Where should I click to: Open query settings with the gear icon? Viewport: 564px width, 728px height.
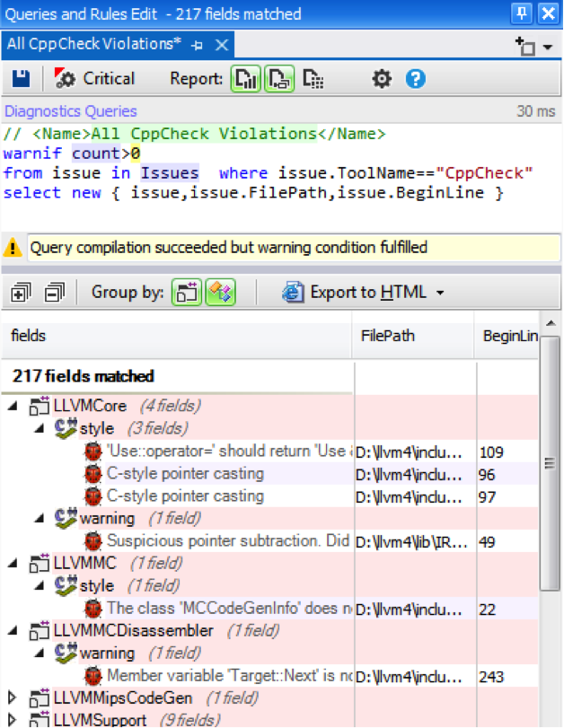tap(382, 78)
